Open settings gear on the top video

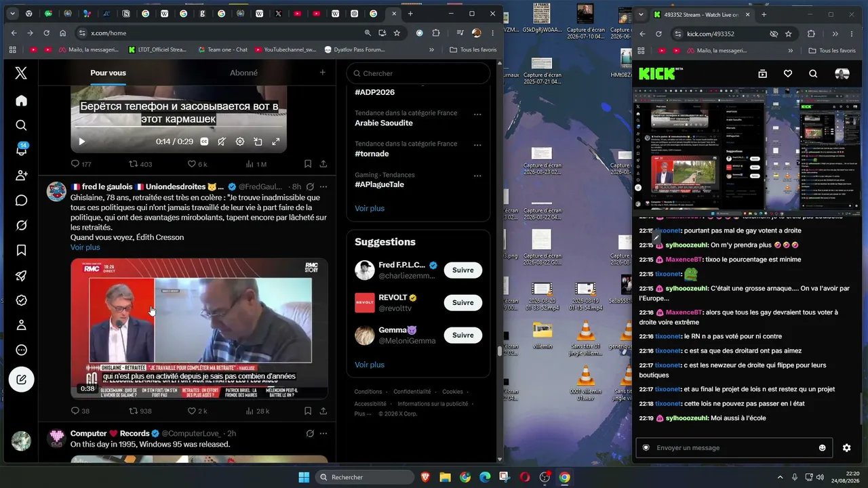pos(239,142)
